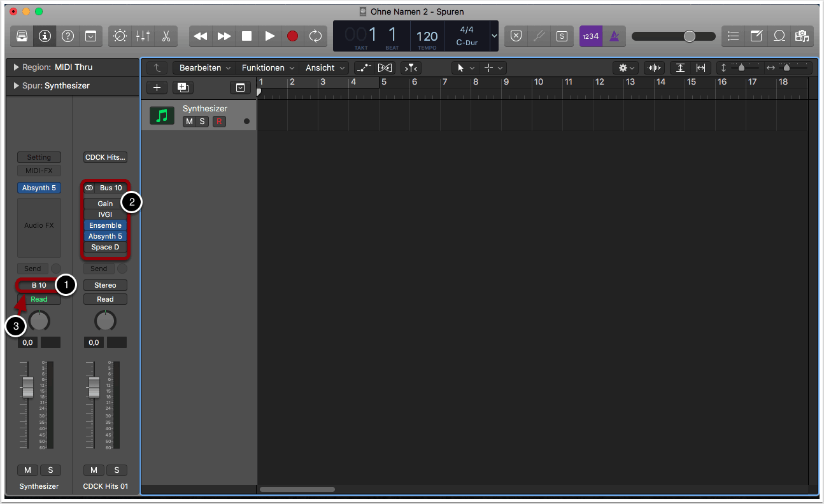
Task: Expand the Region: MIDI Thru inspector
Action: (x=16, y=67)
